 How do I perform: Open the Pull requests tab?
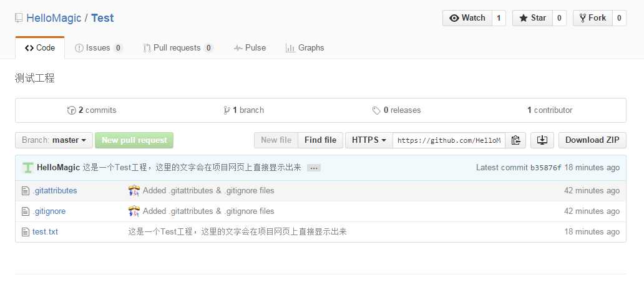tap(178, 48)
